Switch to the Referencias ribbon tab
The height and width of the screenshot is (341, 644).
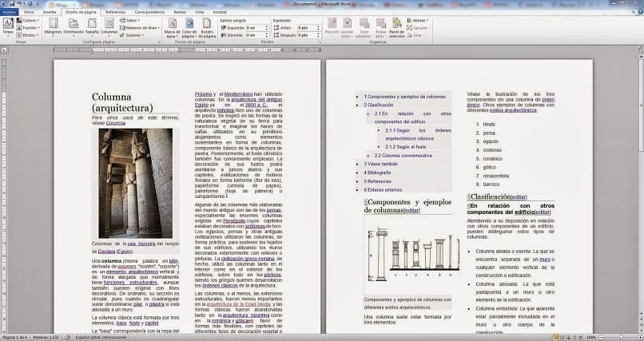(x=115, y=12)
